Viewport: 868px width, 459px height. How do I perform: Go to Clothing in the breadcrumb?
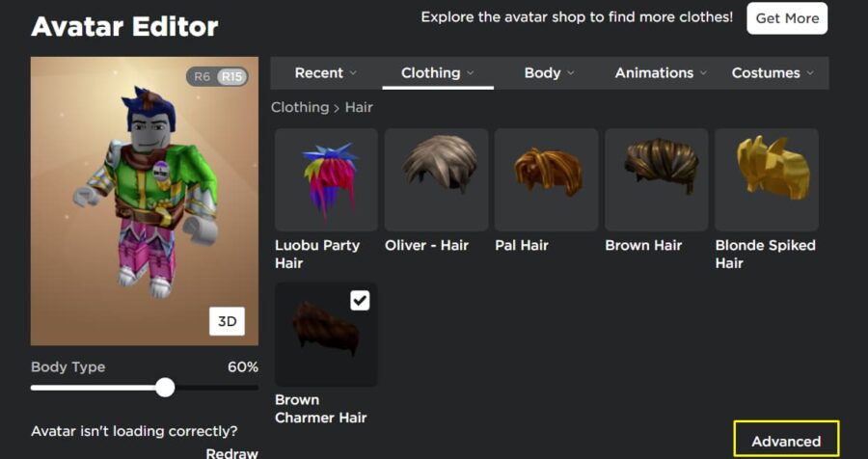pyautogui.click(x=300, y=107)
